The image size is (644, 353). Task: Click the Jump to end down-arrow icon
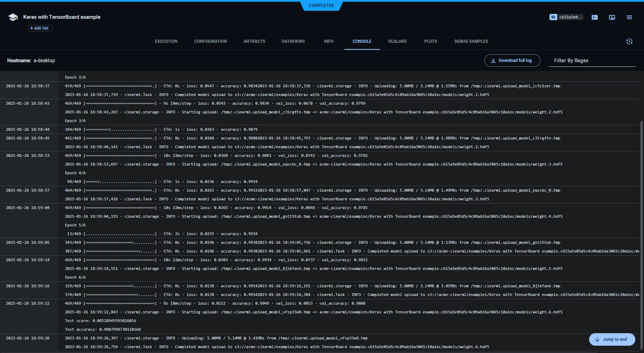pyautogui.click(x=597, y=339)
